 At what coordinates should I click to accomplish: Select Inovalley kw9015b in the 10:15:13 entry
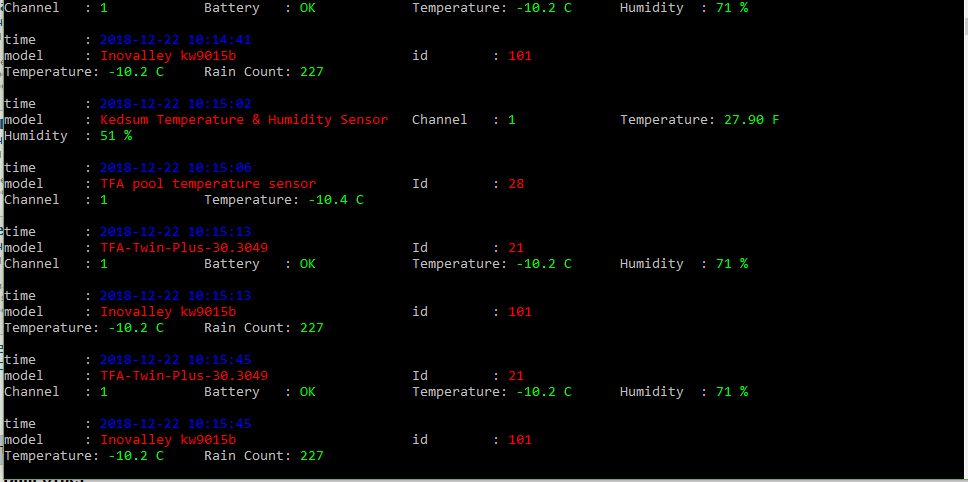click(x=168, y=312)
